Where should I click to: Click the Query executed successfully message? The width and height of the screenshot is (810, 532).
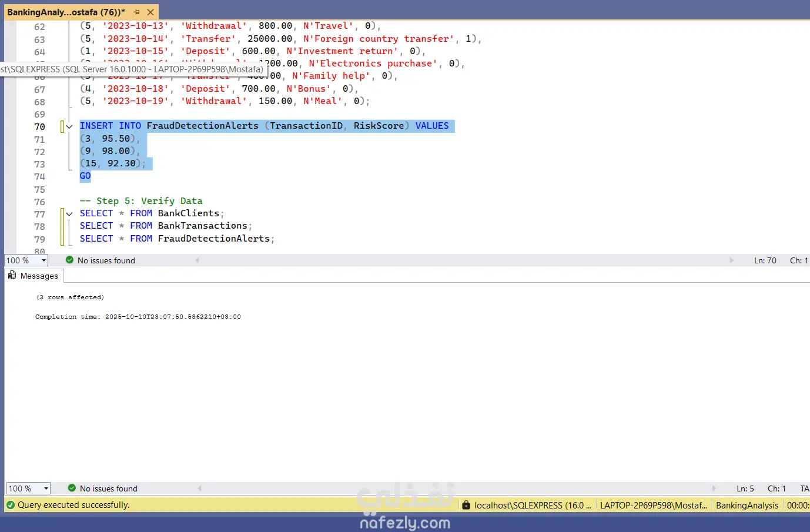click(73, 505)
